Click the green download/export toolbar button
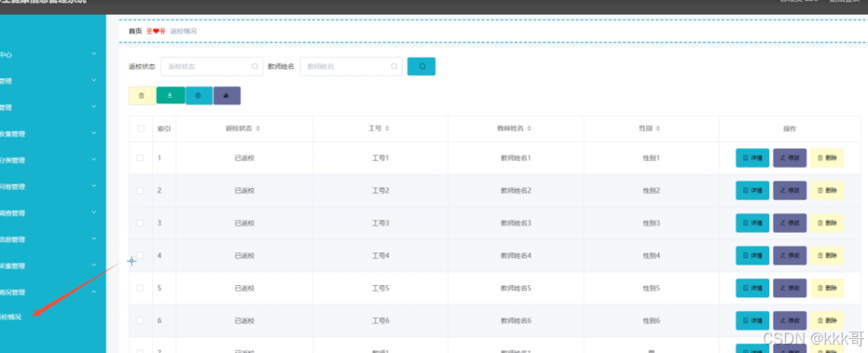Image resolution: width=868 pixels, height=353 pixels. click(171, 95)
